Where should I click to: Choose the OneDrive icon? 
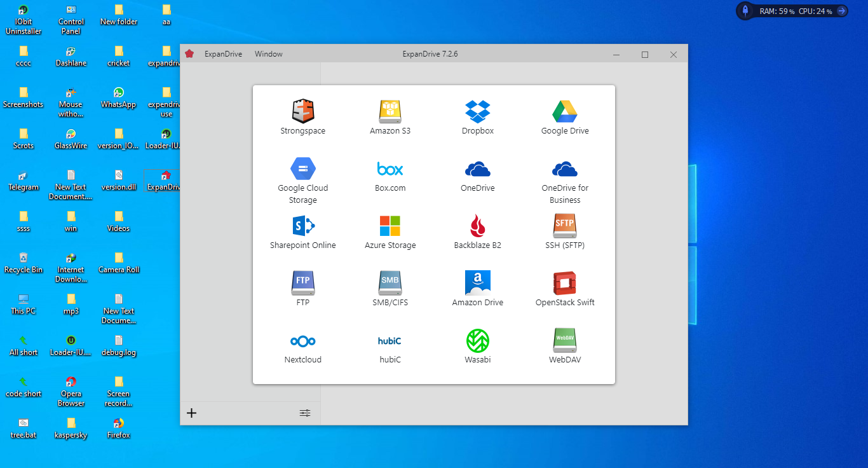pyautogui.click(x=478, y=175)
